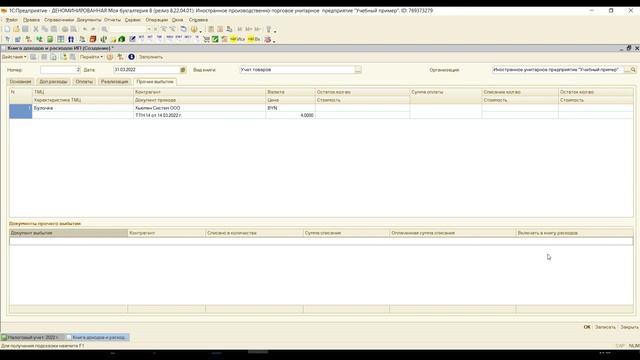Click the green checkmark icon in second toolbar

215,39
